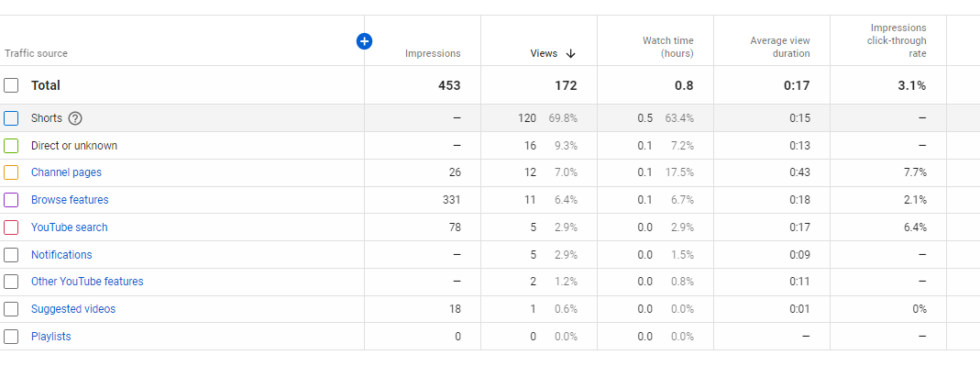Screen dimensions: 980x377
Task: Toggle the Total row checkbox
Action: (x=11, y=85)
